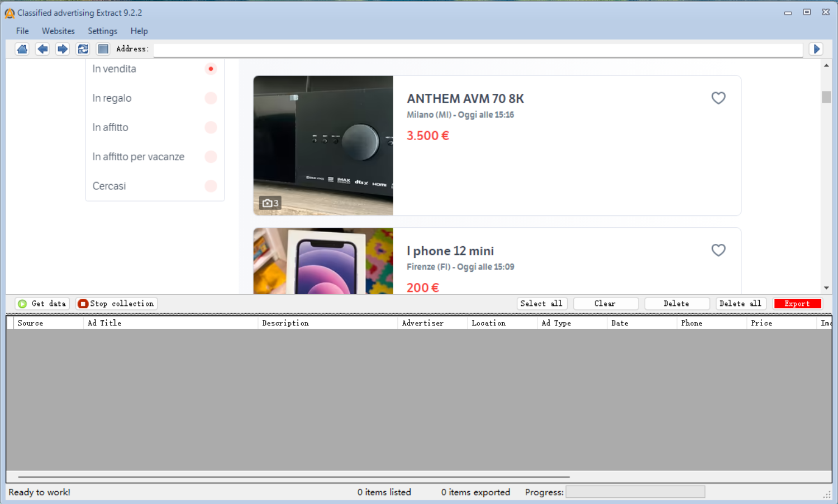
Task: Click inside the Address input field
Action: [478, 50]
